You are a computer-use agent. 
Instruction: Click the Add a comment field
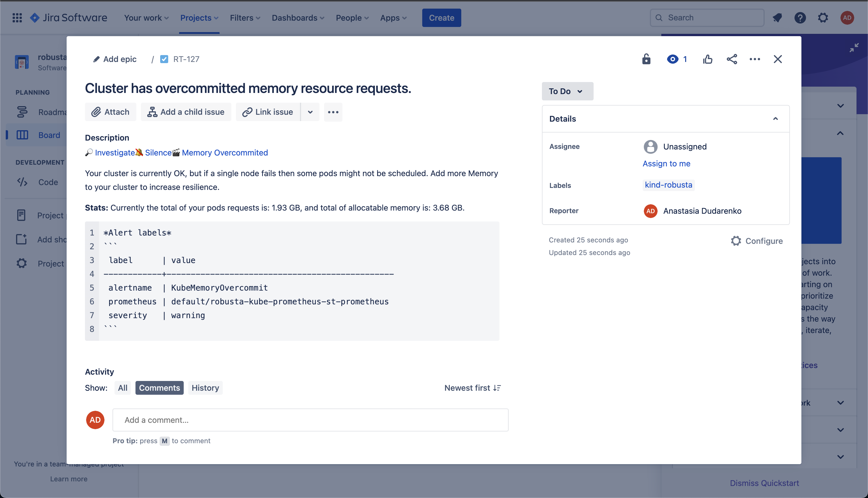[310, 420]
